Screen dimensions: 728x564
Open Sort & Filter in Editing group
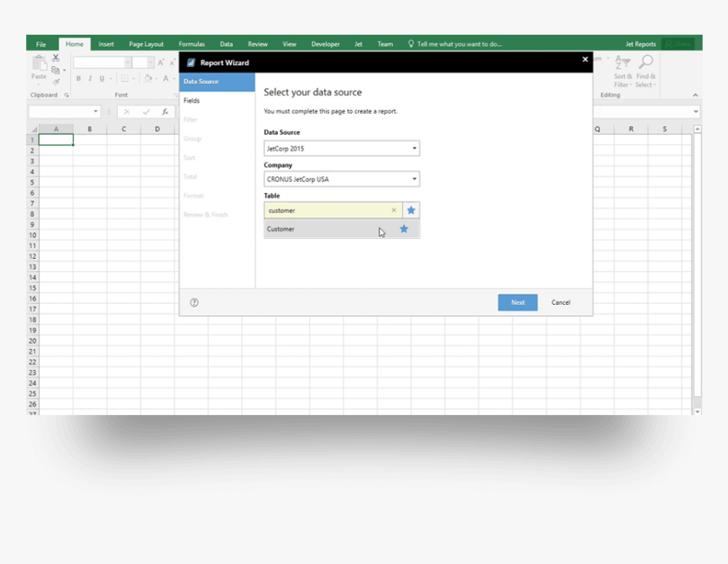pyautogui.click(x=622, y=71)
